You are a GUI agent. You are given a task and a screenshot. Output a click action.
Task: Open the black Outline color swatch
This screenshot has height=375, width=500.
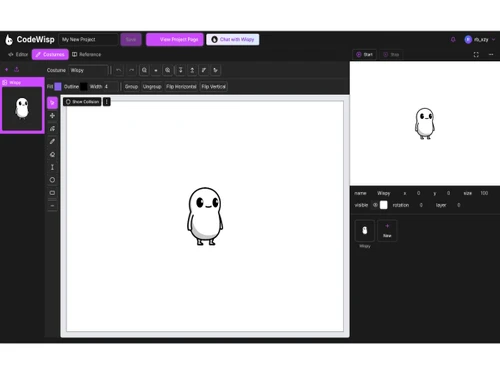coord(84,87)
